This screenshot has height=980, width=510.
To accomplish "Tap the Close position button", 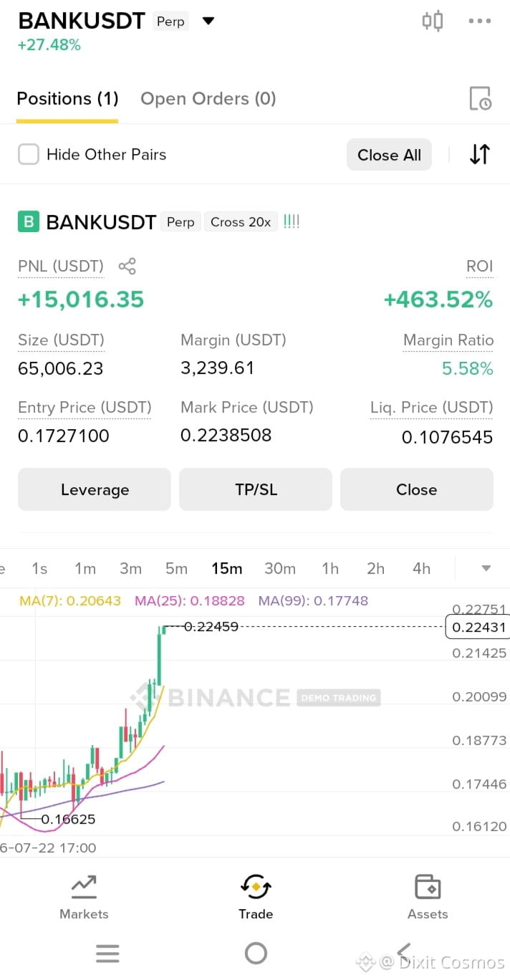I will tap(416, 489).
